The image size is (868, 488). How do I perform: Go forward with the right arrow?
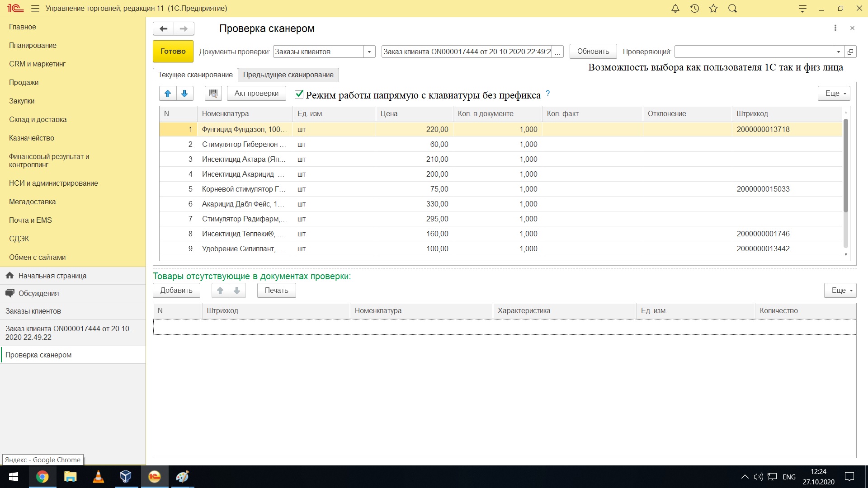click(x=184, y=28)
